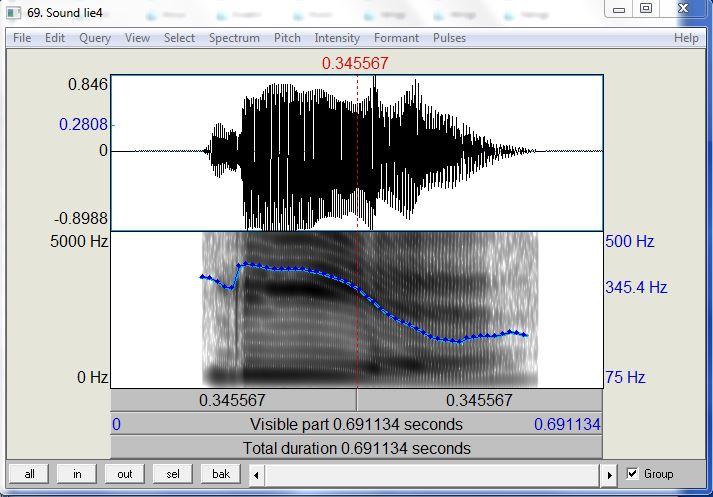Click the 0 Hz spectrogram bottom label

click(92, 377)
